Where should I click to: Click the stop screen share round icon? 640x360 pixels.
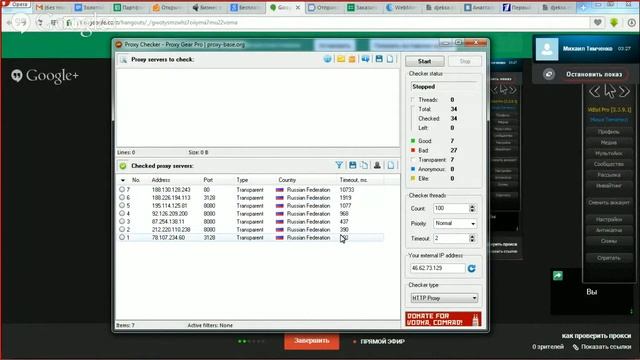pyautogui.click(x=549, y=74)
